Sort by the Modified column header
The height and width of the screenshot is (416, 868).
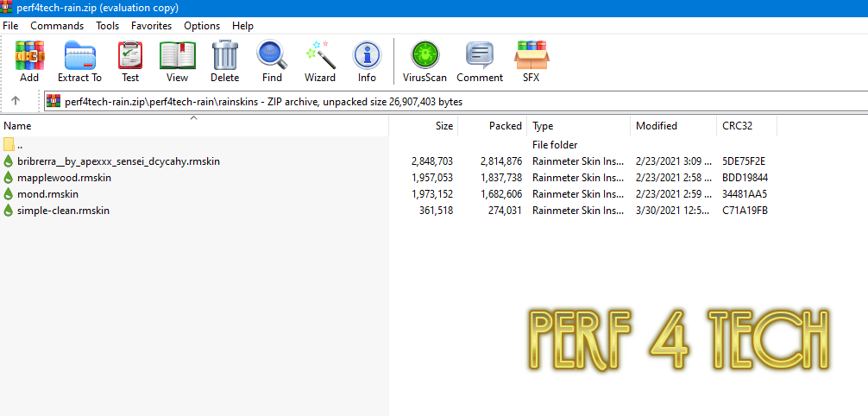673,126
